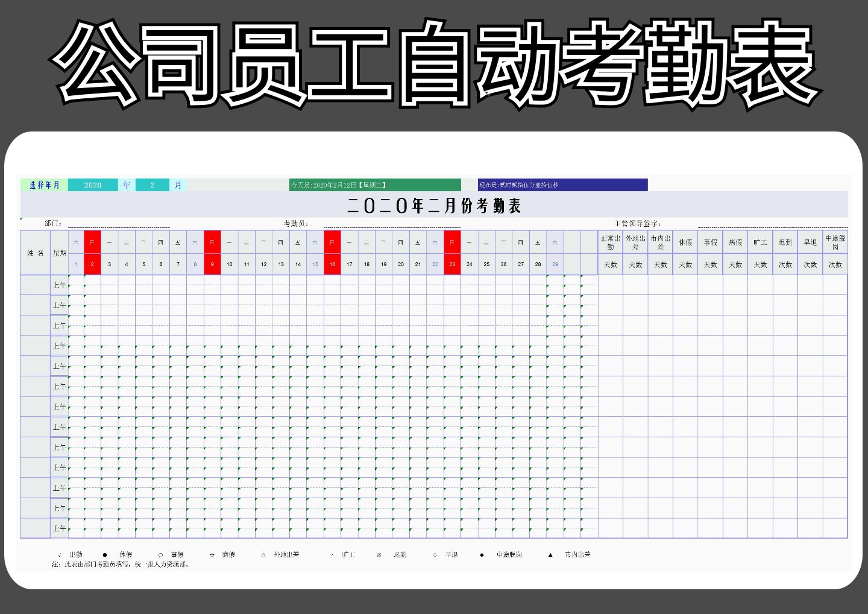Viewport: 868px width, 614px height.
Task: Click the 考勤员 input line
Action: click(x=392, y=223)
